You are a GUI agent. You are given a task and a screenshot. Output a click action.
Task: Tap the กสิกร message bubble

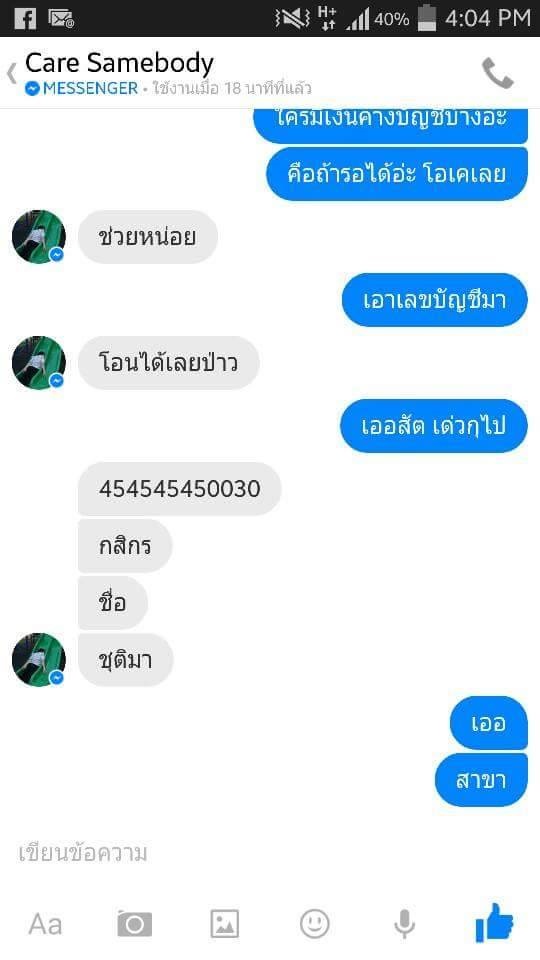pyautogui.click(x=125, y=546)
